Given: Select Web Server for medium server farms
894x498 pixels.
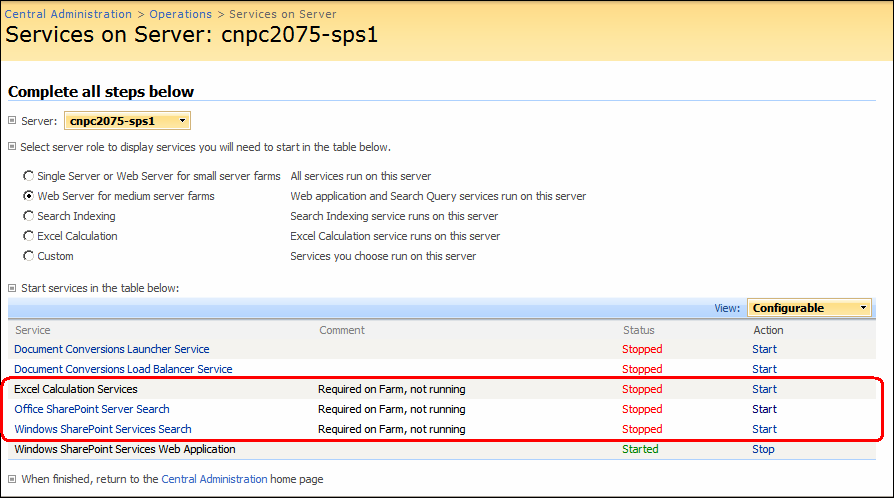Looking at the screenshot, I should (x=28, y=196).
